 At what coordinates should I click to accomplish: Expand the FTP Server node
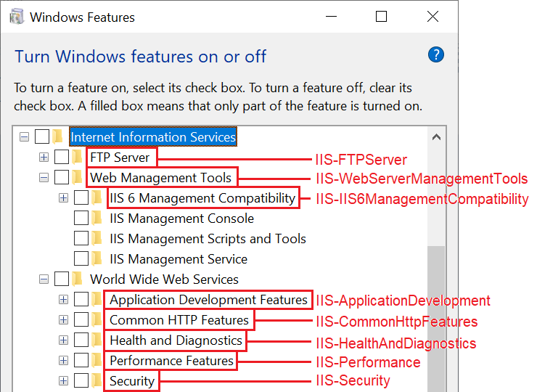coord(44,158)
